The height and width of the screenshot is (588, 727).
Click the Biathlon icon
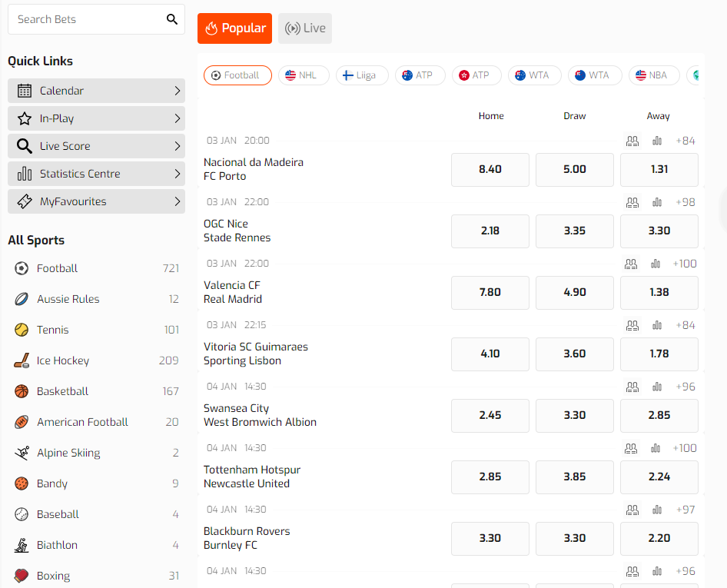pos(22,545)
